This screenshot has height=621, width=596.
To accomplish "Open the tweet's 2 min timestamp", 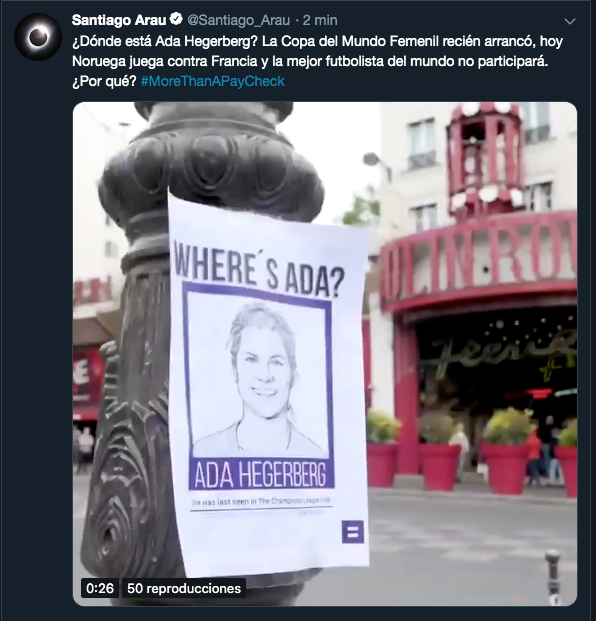I will tap(320, 20).
